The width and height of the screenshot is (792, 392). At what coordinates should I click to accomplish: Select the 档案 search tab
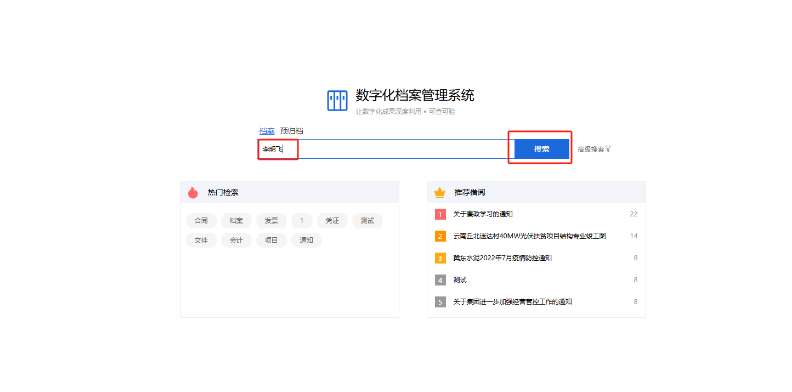[x=267, y=131]
